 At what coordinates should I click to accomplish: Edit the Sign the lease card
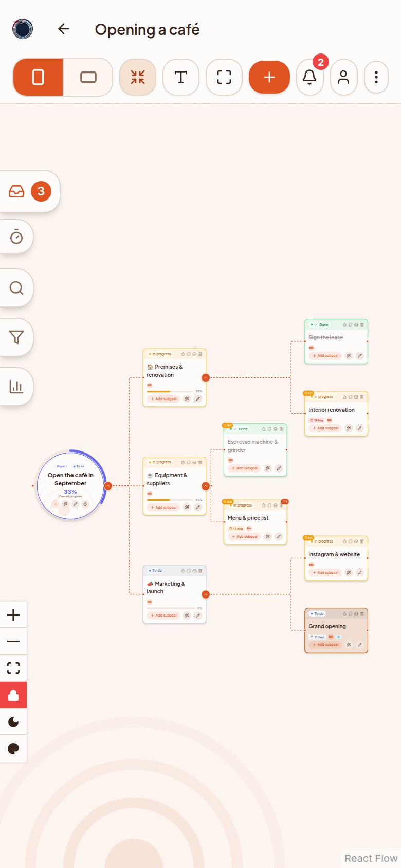coord(360,356)
